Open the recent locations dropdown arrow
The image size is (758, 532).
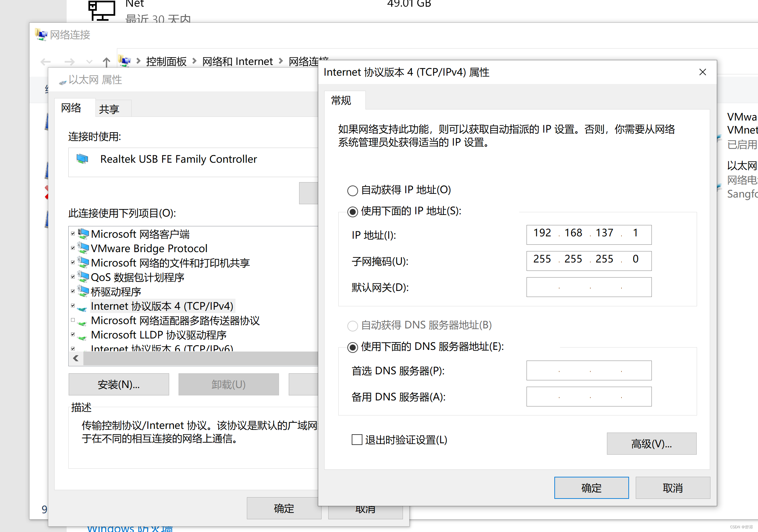(89, 62)
